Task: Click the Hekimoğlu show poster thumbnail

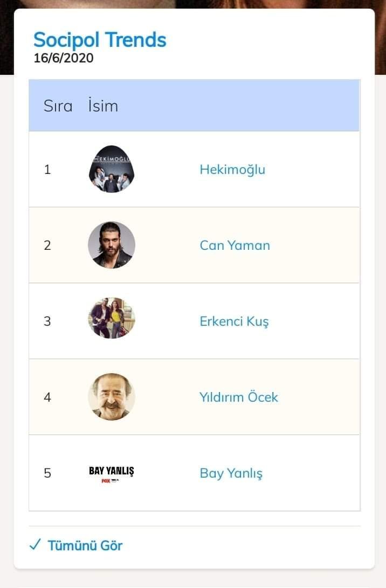Action: tap(111, 169)
